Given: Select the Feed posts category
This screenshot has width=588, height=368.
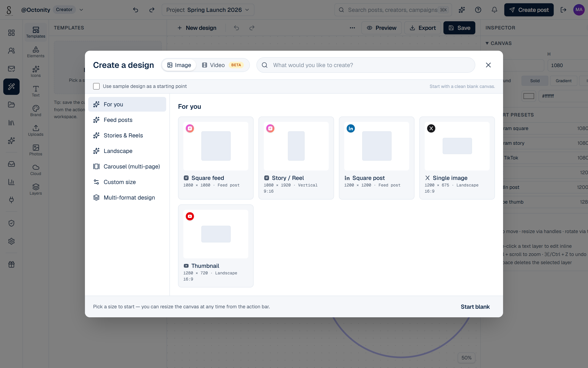Looking at the screenshot, I should pyautogui.click(x=127, y=120).
